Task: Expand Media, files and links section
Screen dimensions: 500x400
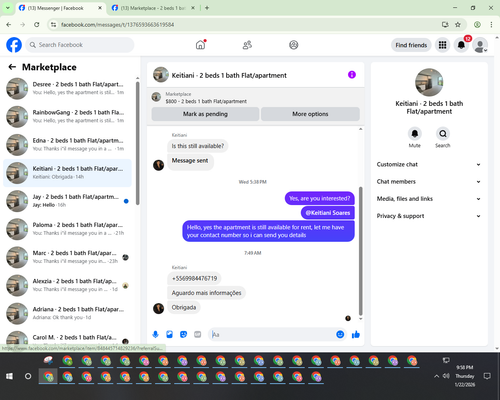Action: [x=429, y=199]
